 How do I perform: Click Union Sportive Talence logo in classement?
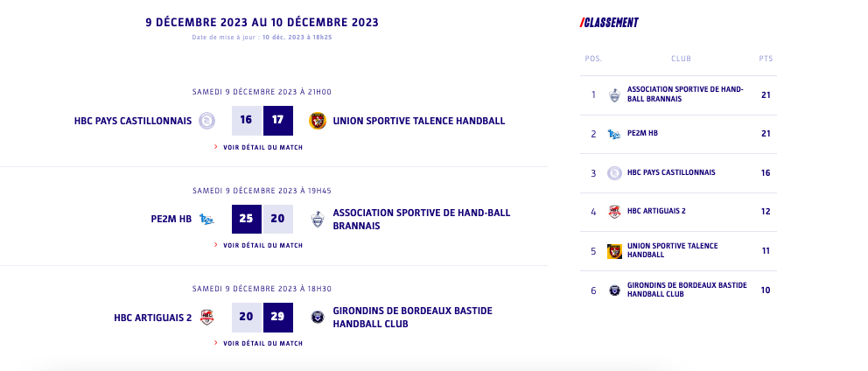[614, 251]
